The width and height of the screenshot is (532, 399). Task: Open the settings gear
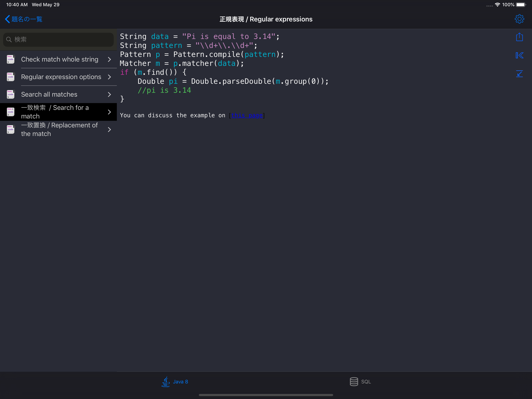coord(519,19)
